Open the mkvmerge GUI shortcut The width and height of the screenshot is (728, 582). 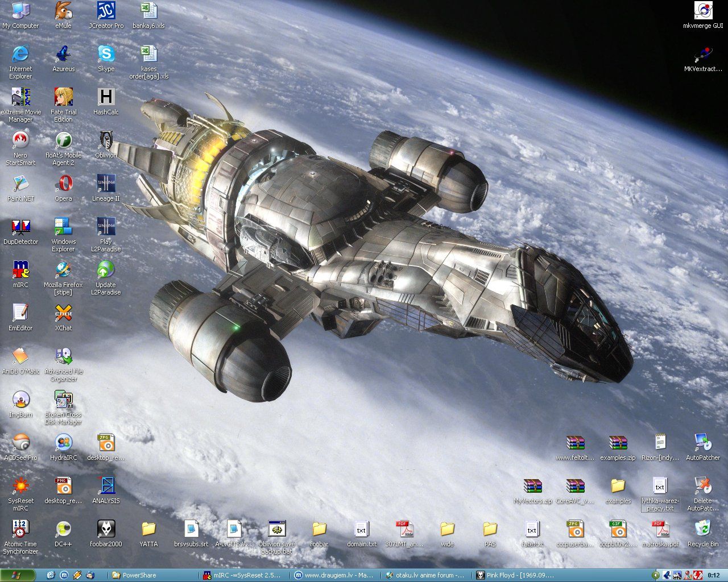pos(703,15)
